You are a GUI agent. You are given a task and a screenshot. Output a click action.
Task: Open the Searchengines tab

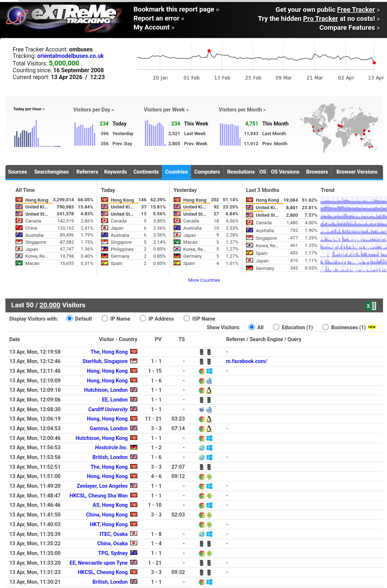(51, 172)
